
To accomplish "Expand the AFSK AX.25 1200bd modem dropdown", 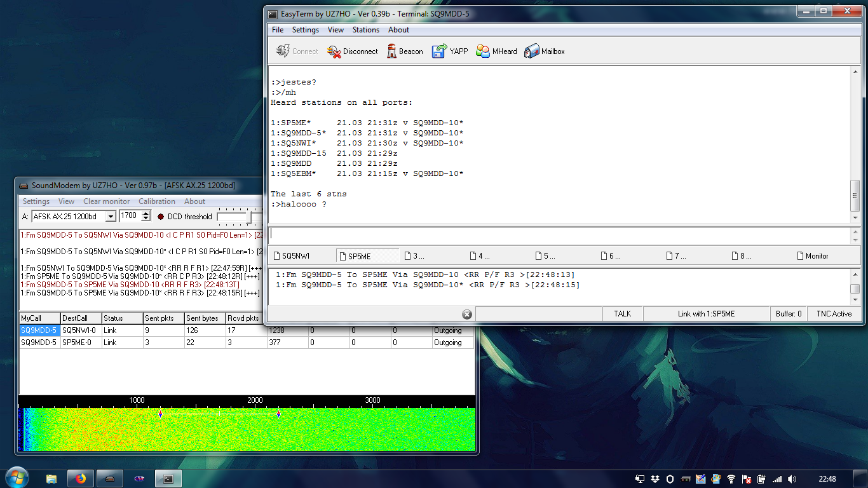I will pyautogui.click(x=111, y=217).
